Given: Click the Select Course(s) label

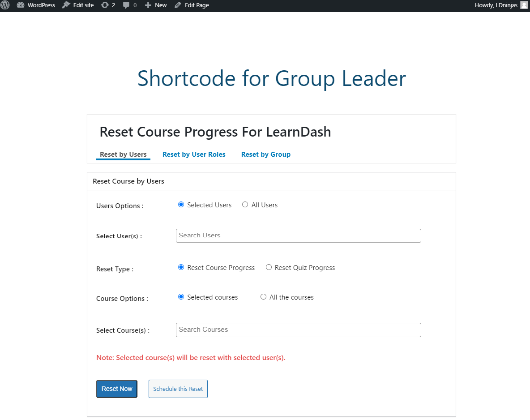Looking at the screenshot, I should (123, 330).
